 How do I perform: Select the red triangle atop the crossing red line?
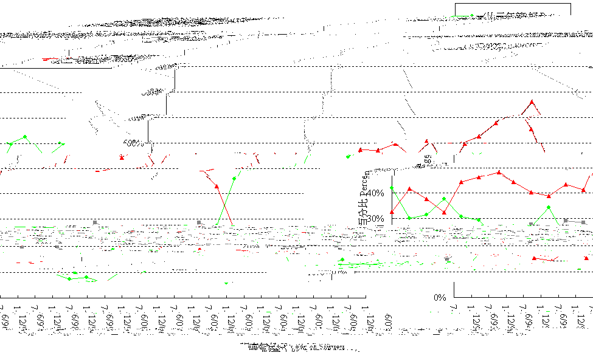click(217, 186)
